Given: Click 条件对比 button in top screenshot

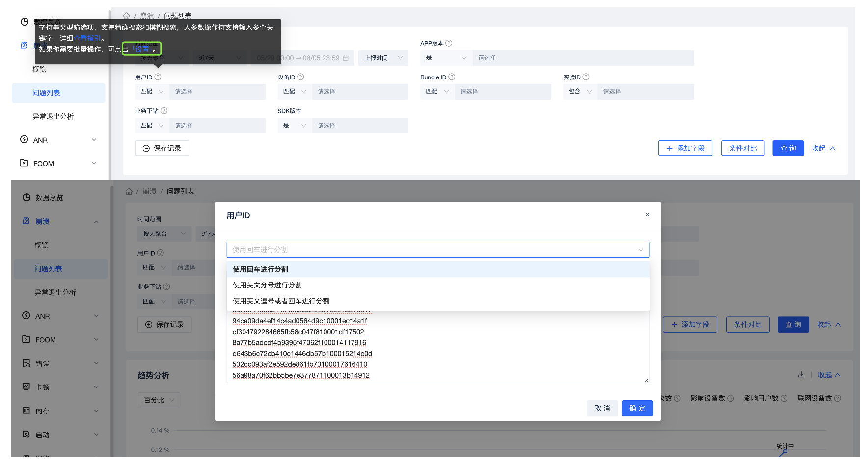Looking at the screenshot, I should click(743, 148).
